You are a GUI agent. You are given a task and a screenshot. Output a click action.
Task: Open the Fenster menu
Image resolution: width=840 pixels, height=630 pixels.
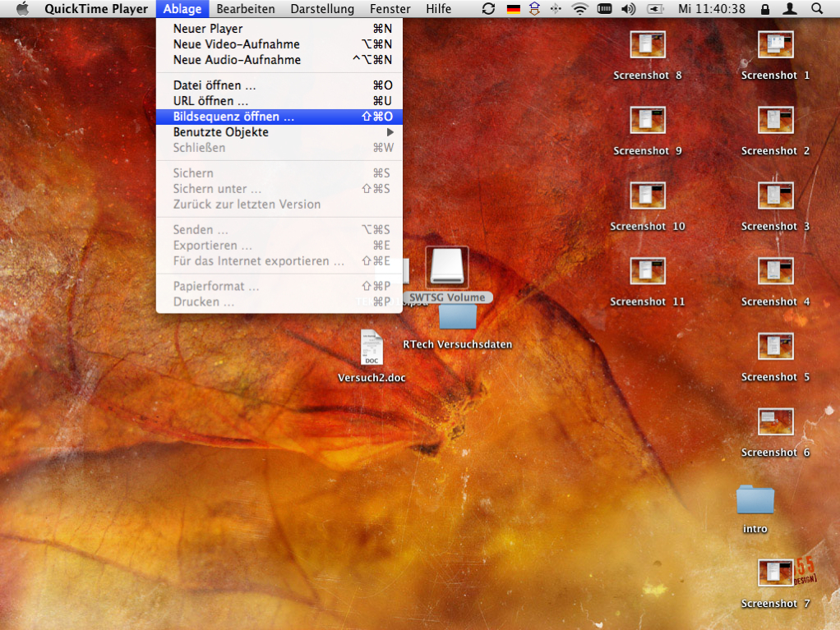tap(390, 8)
